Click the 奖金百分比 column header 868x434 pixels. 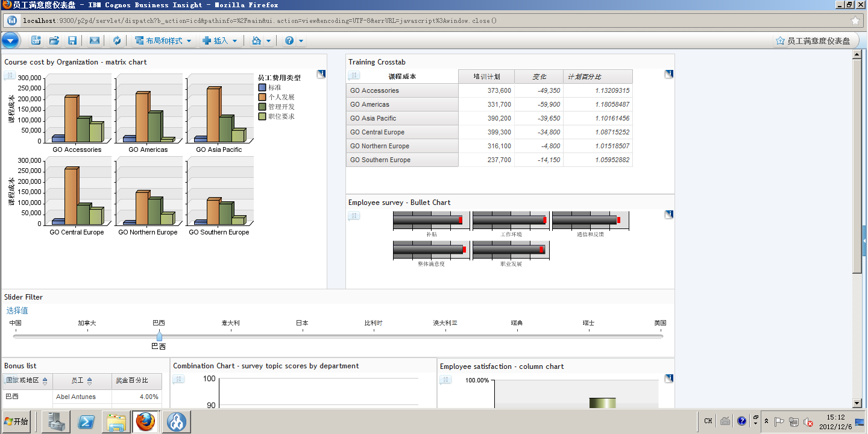137,381
